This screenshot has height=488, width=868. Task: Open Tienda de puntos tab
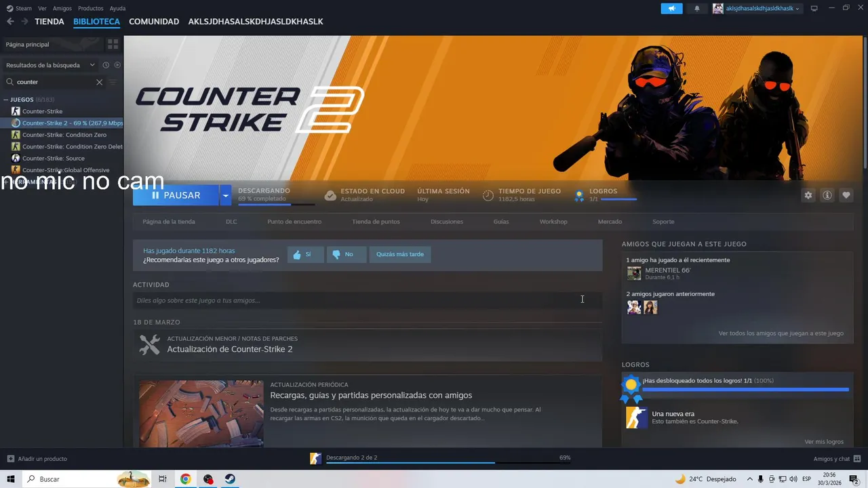coord(376,222)
